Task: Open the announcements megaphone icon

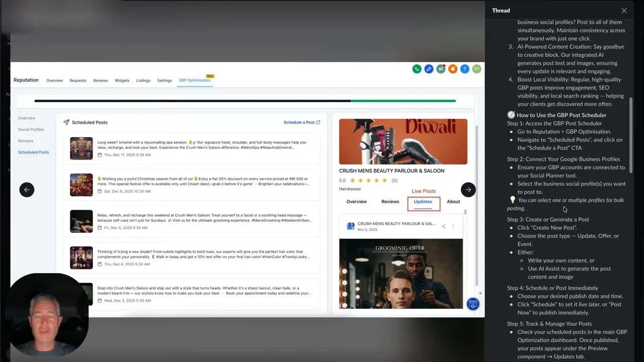Action: 441,69
